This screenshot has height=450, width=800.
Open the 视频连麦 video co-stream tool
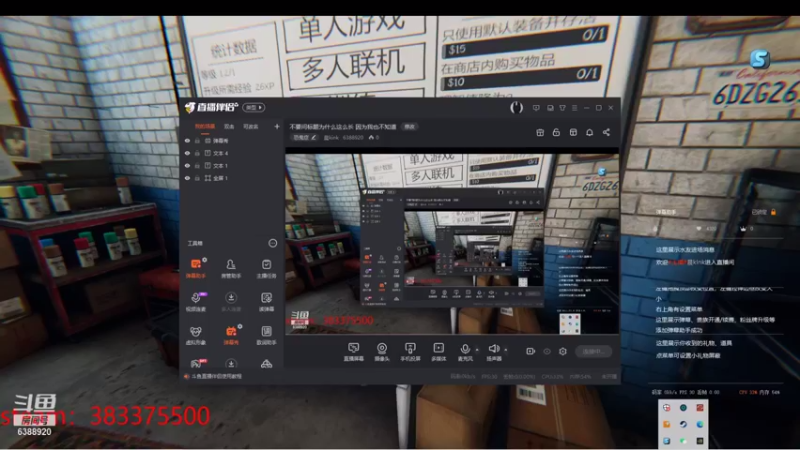coord(195,302)
